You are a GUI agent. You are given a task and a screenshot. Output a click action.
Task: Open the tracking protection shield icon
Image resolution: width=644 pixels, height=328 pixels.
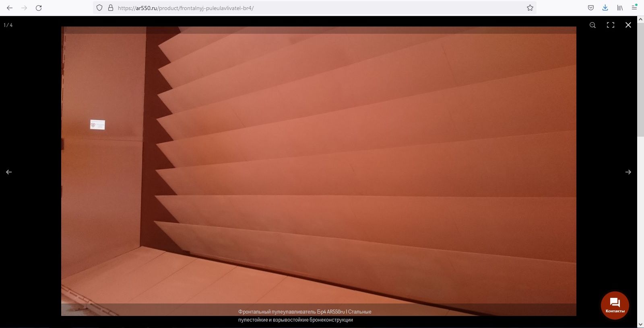99,8
